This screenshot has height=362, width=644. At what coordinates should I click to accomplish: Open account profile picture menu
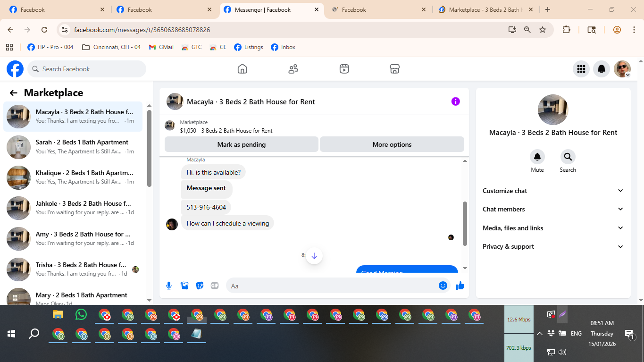[x=622, y=69]
